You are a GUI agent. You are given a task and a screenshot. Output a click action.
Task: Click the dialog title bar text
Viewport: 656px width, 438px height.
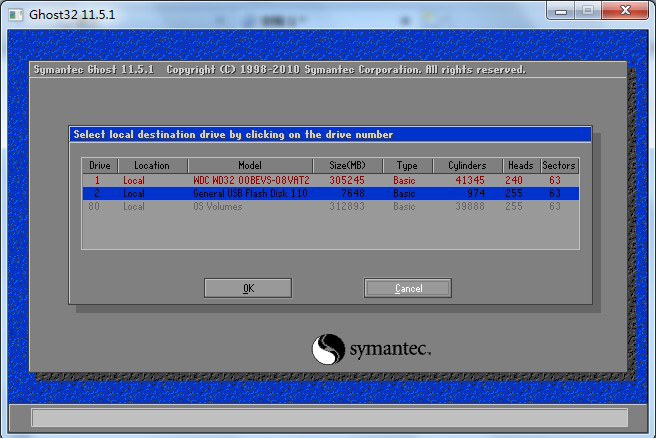click(x=233, y=134)
